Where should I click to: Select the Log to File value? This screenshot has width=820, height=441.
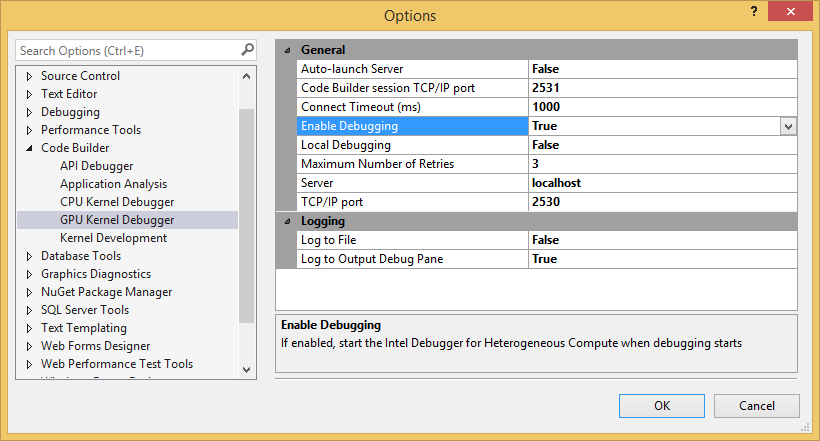coord(662,240)
